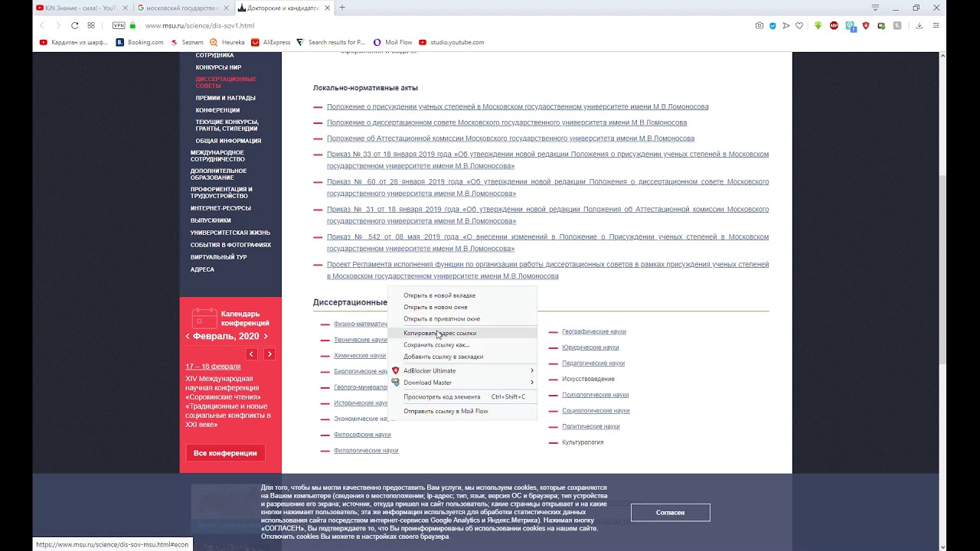This screenshot has width=980, height=551.
Task: Click the green padlock security icon
Action: click(132, 25)
